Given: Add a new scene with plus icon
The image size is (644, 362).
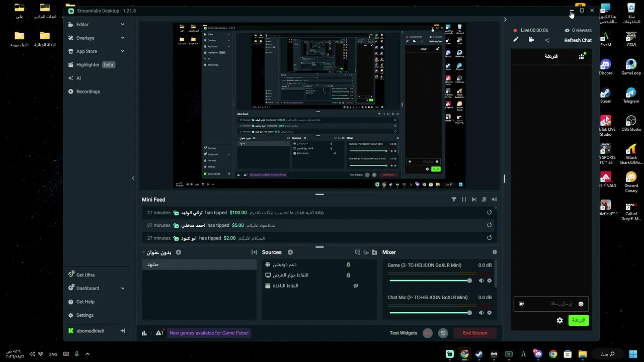Looking at the screenshot, I should (178, 252).
